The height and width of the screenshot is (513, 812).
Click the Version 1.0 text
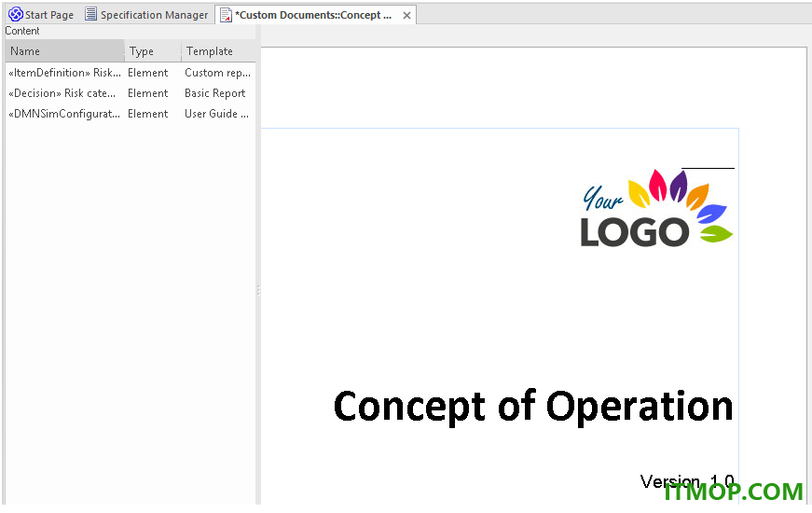coord(687,481)
